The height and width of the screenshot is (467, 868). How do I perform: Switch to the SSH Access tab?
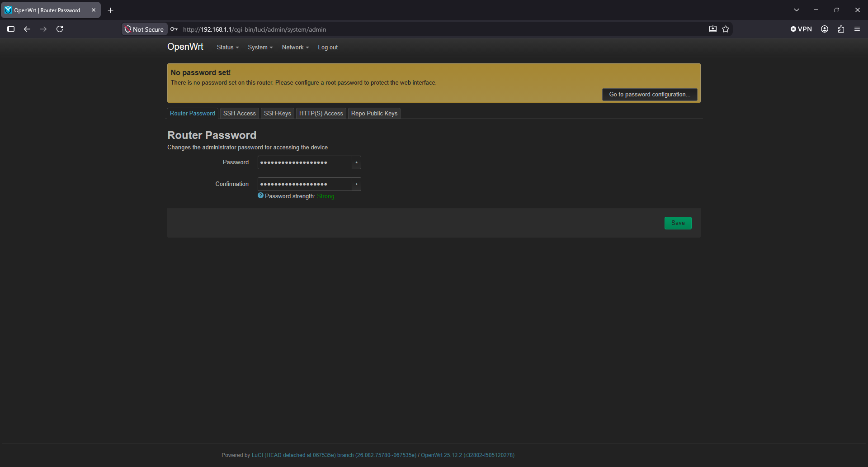(x=240, y=113)
